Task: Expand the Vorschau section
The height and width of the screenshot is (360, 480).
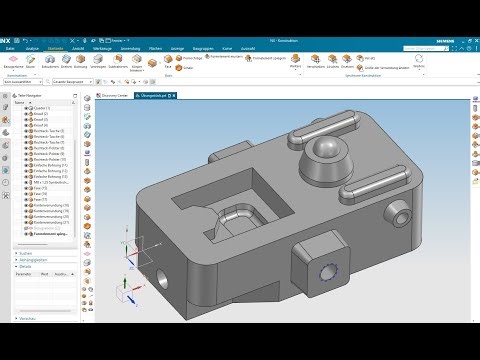Action: (x=17, y=319)
